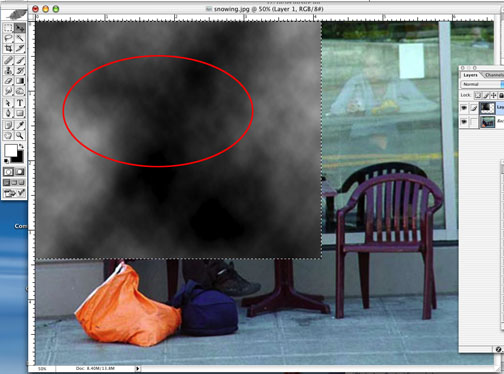
Task: Swap foreground and background colors
Action: [x=21, y=146]
